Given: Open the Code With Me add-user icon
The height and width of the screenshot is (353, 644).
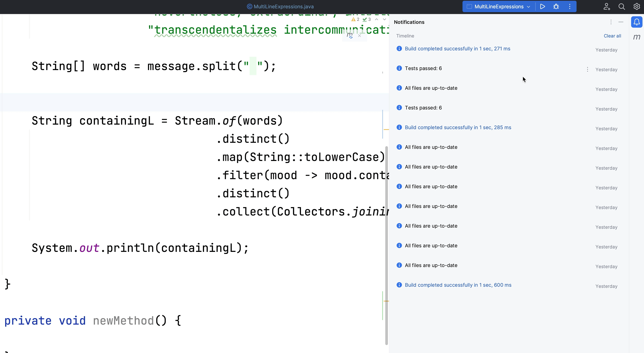Looking at the screenshot, I should point(606,6).
